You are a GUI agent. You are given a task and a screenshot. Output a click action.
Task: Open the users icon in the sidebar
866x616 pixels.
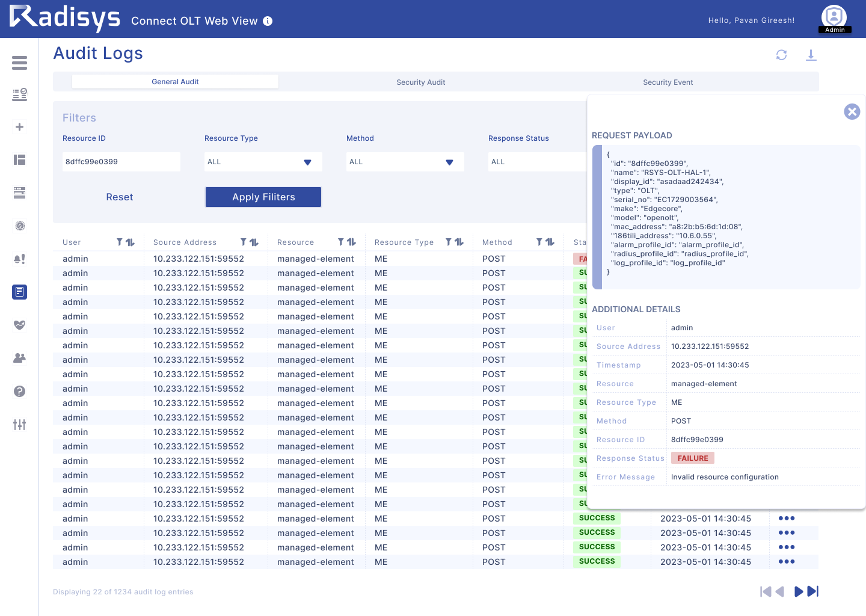[19, 358]
